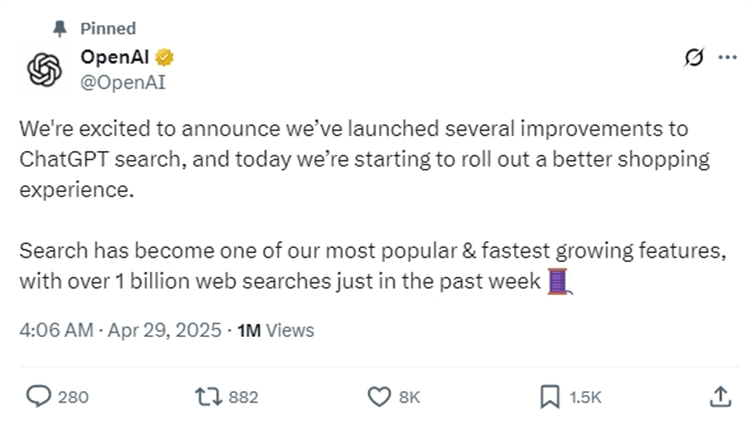The width and height of the screenshot is (750, 427).
Task: Click the 882 reposts count
Action: (243, 397)
